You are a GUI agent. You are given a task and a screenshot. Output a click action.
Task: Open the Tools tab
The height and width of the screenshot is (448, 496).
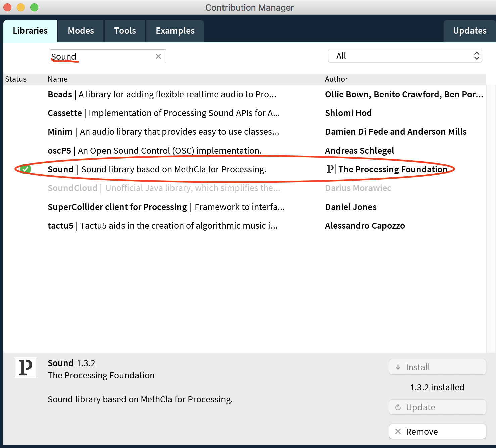(125, 31)
